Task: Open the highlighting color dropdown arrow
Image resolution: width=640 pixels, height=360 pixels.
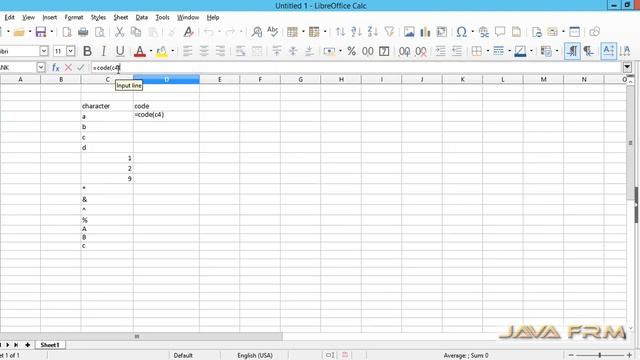Action: click(172, 51)
